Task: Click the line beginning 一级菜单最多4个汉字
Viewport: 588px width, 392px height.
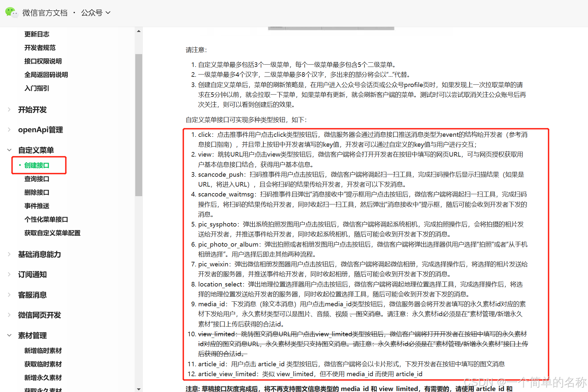Action: click(304, 75)
